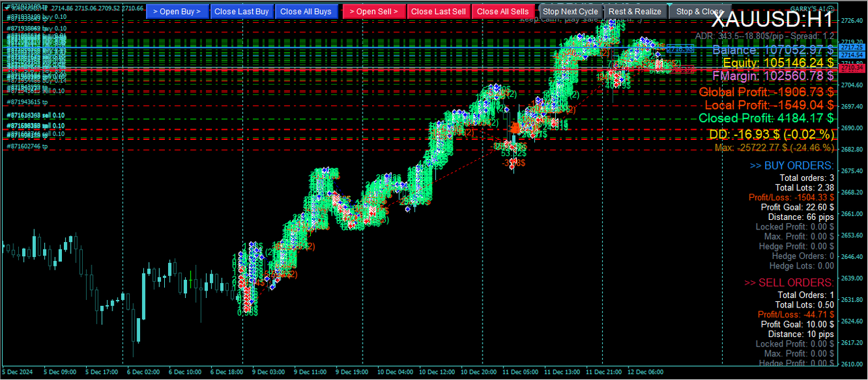Screen dimensions: 868x380
Task: Close the last buy order
Action: (x=242, y=11)
